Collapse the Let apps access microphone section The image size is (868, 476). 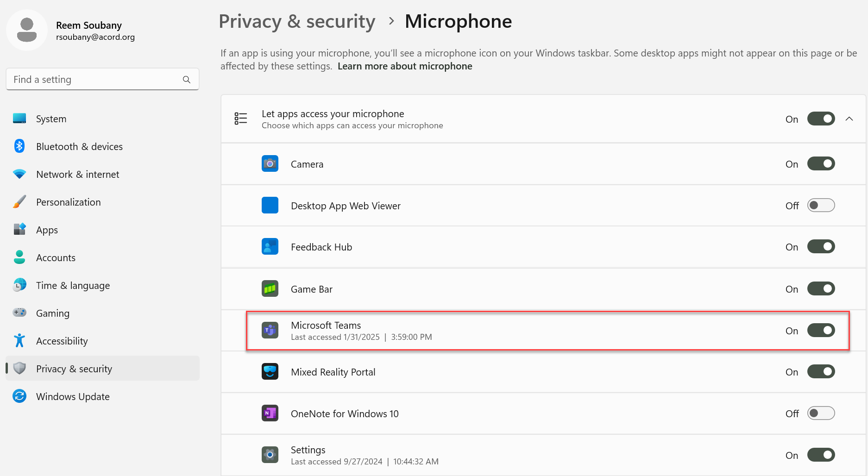pyautogui.click(x=849, y=119)
